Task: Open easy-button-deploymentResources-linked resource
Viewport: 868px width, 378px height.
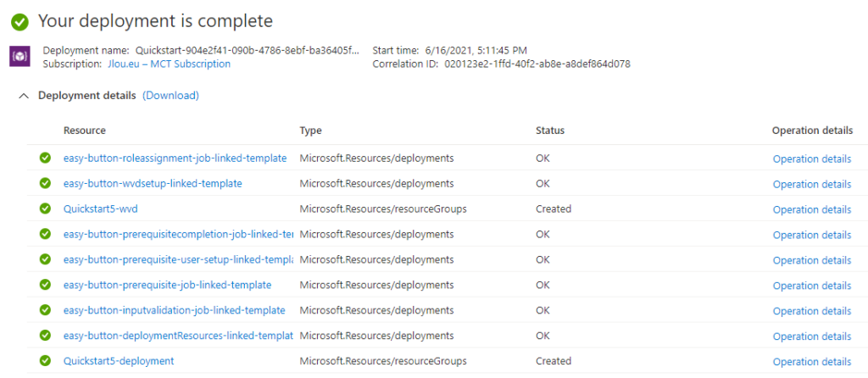Action: point(178,336)
